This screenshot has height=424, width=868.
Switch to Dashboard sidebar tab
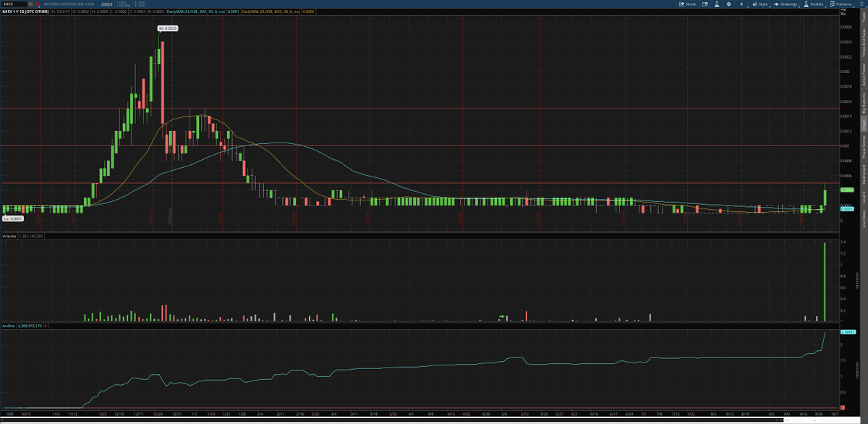point(864,174)
